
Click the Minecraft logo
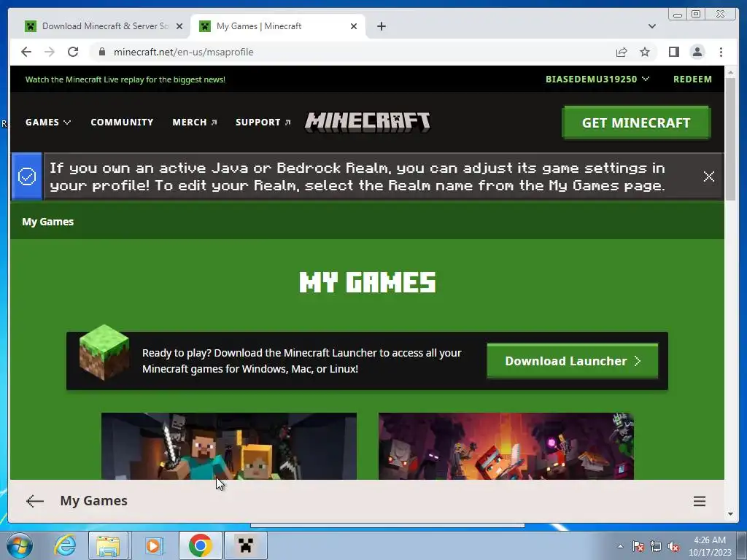368,122
